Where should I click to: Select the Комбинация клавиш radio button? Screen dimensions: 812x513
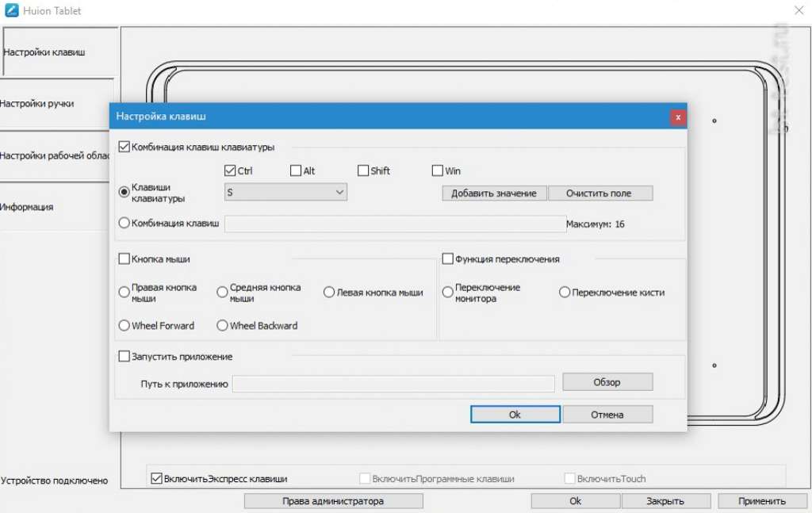click(x=124, y=224)
